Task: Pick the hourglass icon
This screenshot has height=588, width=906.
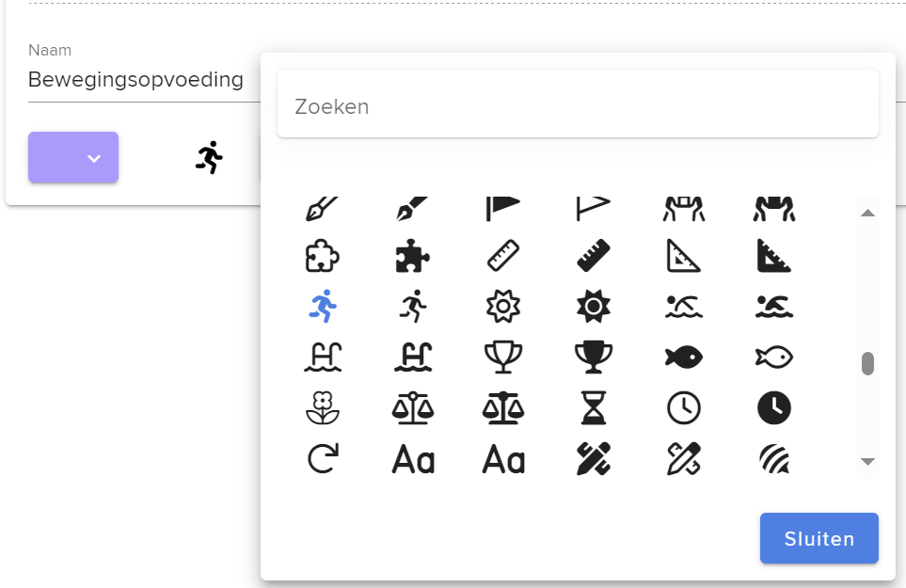Action: click(594, 407)
